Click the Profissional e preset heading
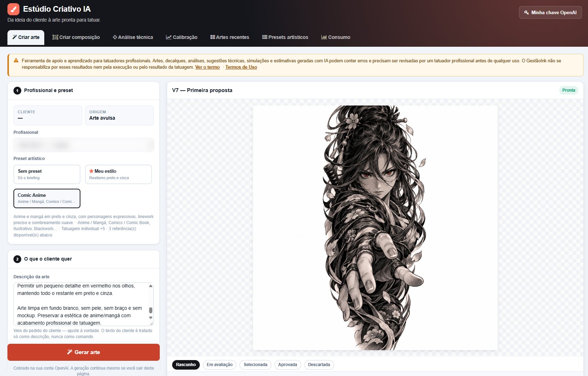Viewport: 588px width, 376px height. (x=49, y=91)
